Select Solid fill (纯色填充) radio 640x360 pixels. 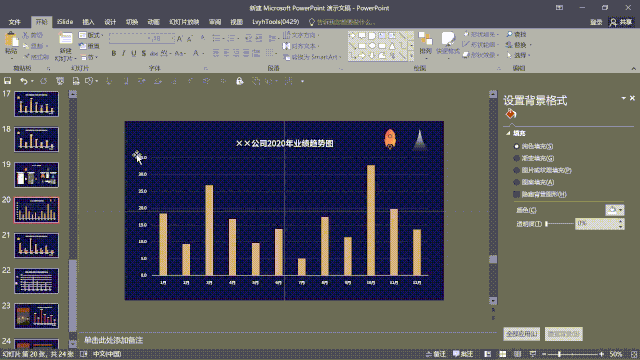pos(516,146)
